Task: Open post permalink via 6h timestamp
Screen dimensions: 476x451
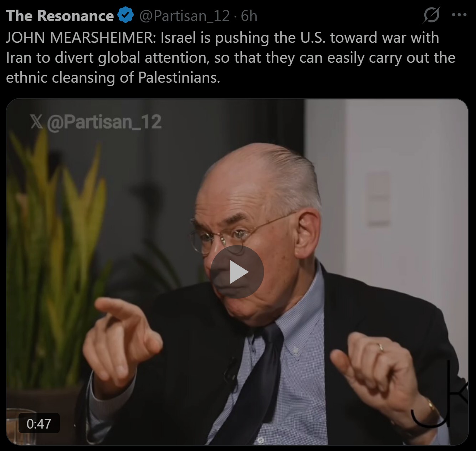Action: (x=249, y=16)
